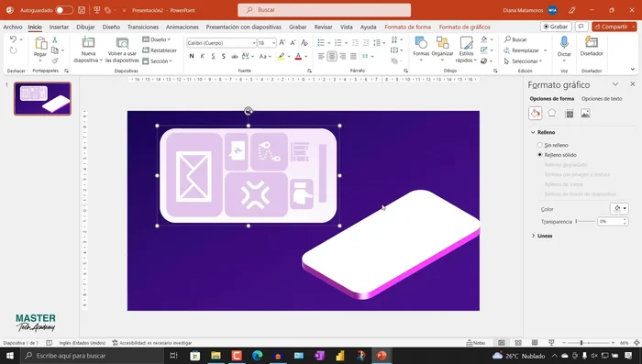This screenshot has height=364, width=642.
Task: Click the font color A icon
Action: [298, 56]
